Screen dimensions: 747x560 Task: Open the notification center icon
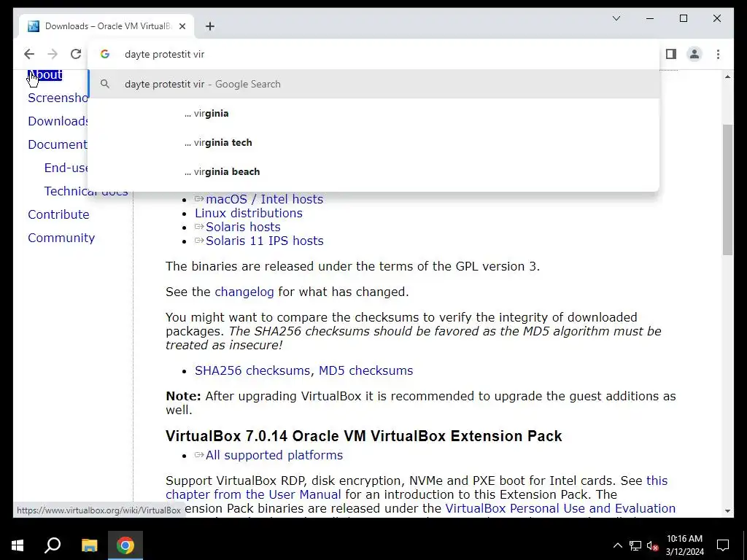coord(723,545)
